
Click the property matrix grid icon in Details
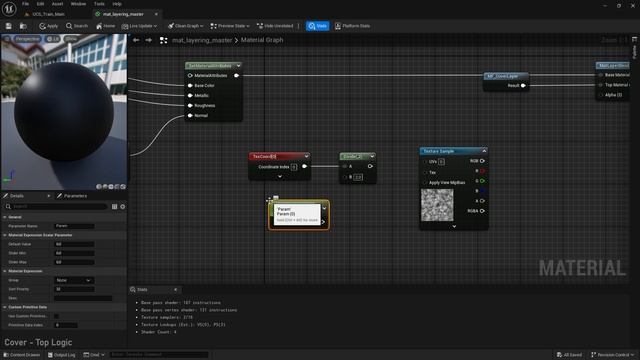point(114,207)
